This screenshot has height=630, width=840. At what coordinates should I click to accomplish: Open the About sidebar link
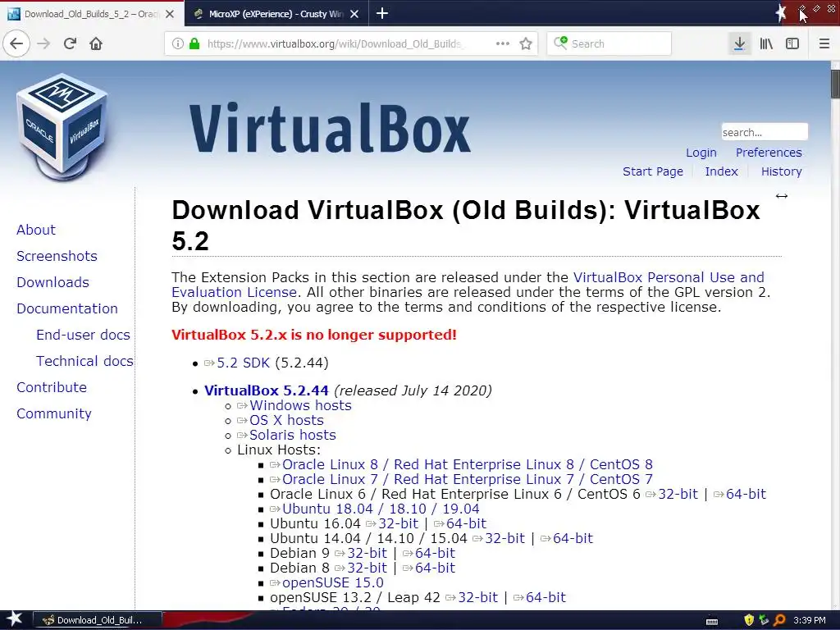pyautogui.click(x=36, y=230)
